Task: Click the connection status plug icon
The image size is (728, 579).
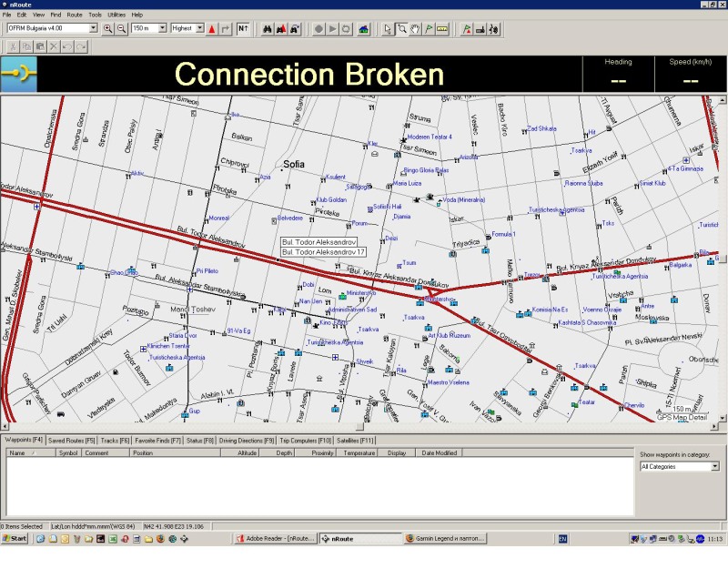Action: (x=19, y=74)
